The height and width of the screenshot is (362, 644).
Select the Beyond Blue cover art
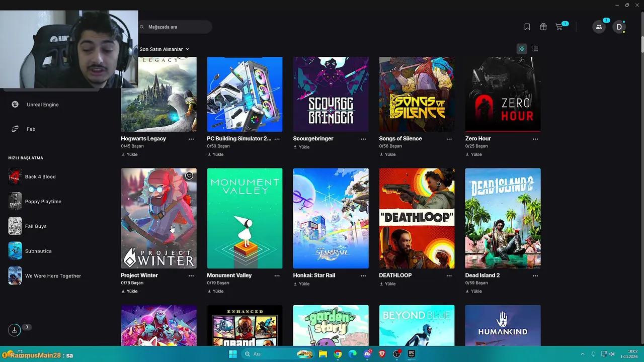coord(417,325)
